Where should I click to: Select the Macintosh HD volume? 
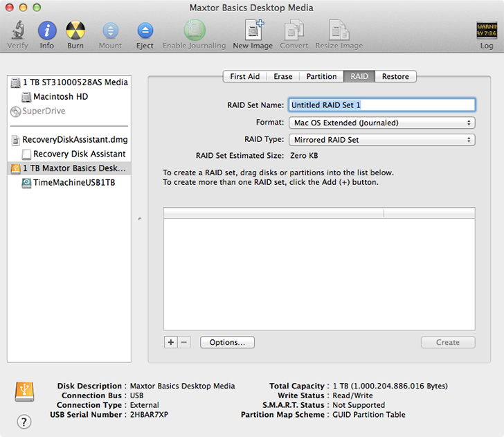click(69, 96)
